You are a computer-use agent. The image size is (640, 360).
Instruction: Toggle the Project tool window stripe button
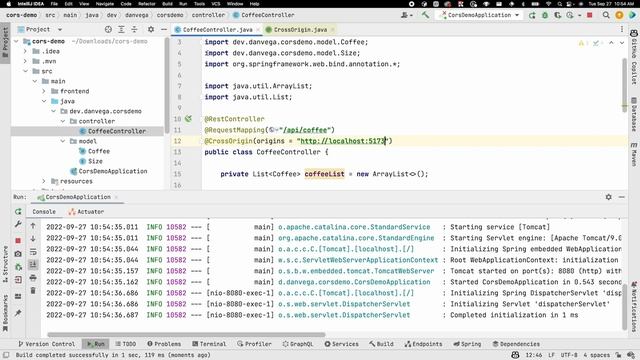point(5,43)
